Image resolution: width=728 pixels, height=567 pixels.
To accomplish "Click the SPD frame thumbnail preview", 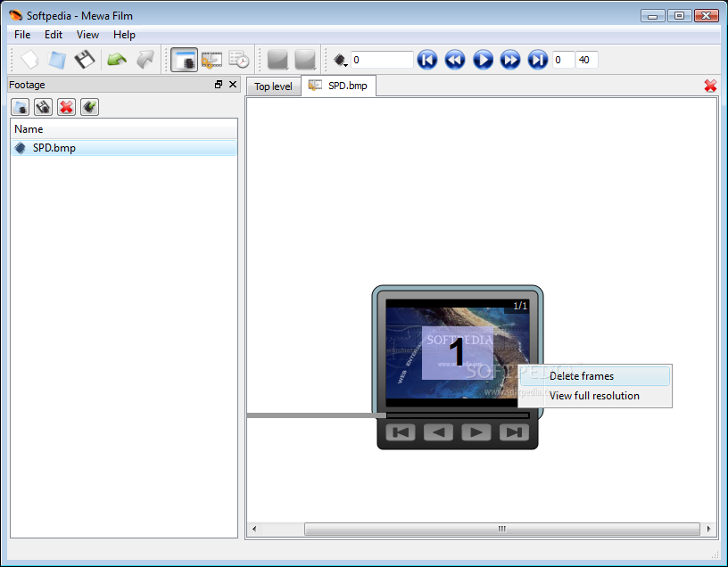I will click(458, 353).
